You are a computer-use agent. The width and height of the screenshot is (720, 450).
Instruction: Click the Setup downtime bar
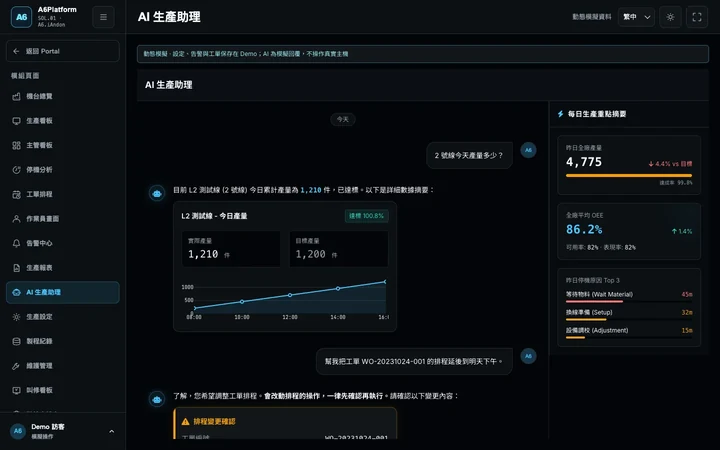coord(586,320)
